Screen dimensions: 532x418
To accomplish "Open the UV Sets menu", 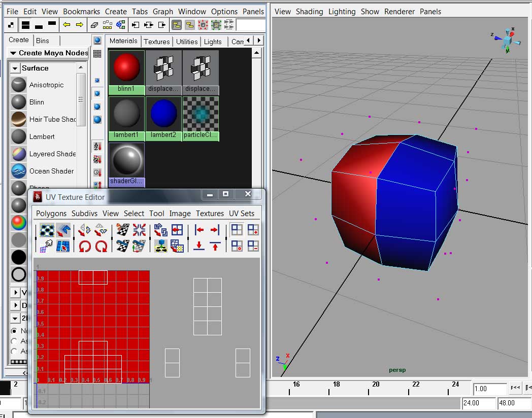I will point(242,214).
